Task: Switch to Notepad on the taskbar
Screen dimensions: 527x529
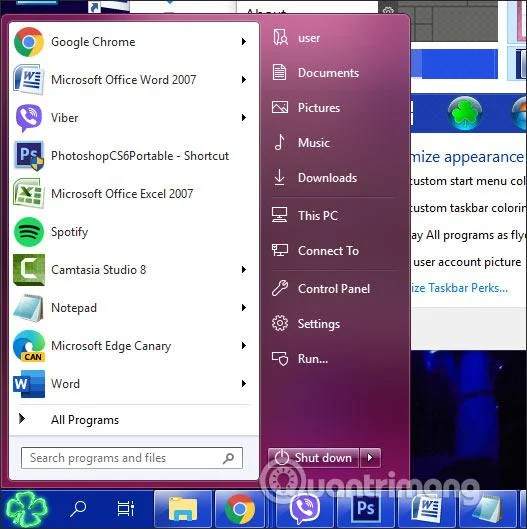Action: pyautogui.click(x=487, y=509)
